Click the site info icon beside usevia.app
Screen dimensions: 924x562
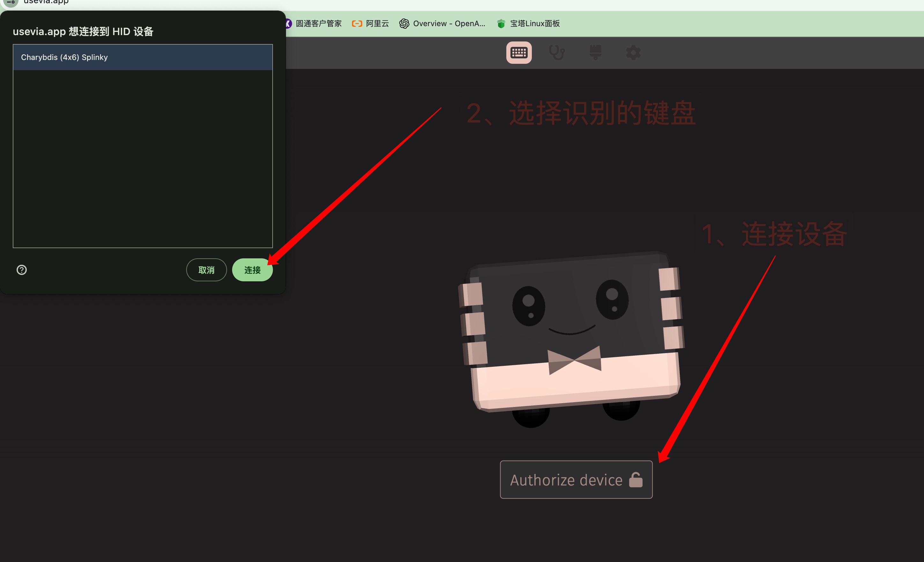[11, 2]
